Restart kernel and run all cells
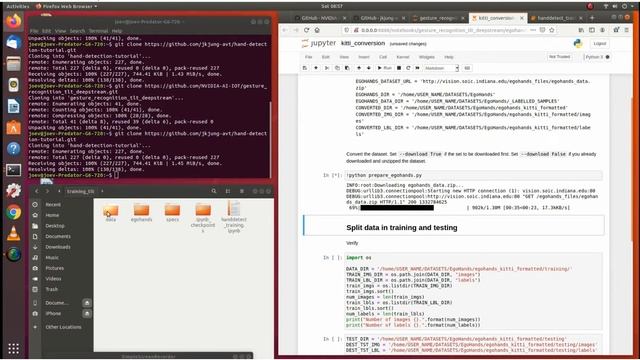This screenshot has width=640, height=360. click(x=418, y=68)
